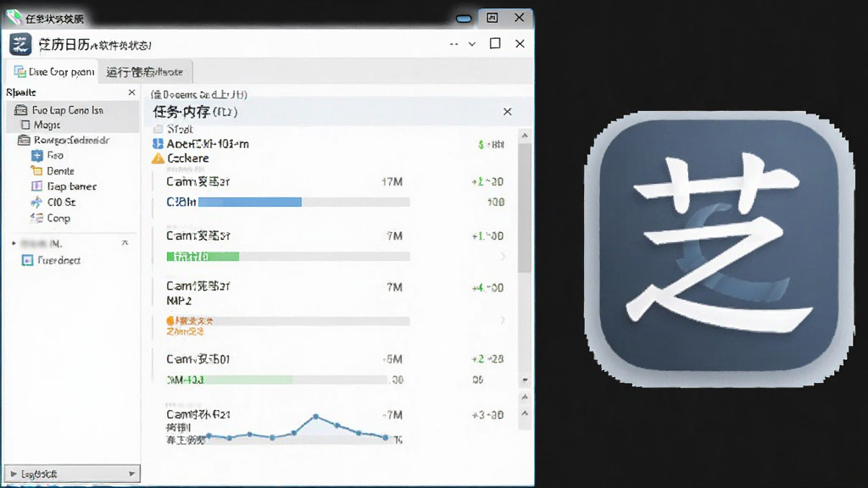Screen dimensions: 868x488
Task: Click the down arrow at the bottom of the task list scrollbar
Action: point(525,380)
